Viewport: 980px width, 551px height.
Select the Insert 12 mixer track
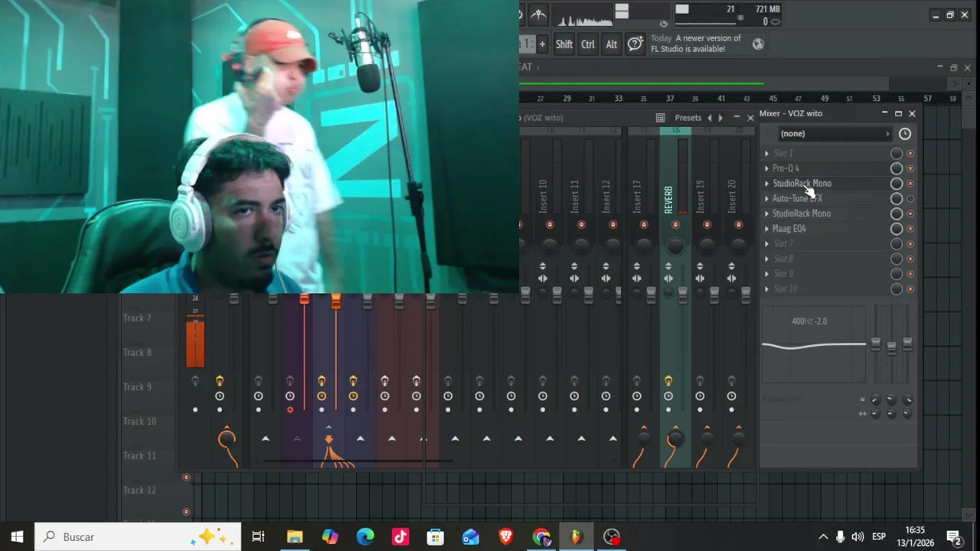[606, 197]
